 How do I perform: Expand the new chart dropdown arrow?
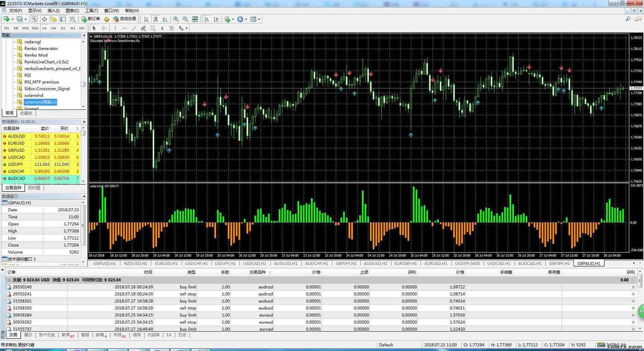(x=12, y=19)
